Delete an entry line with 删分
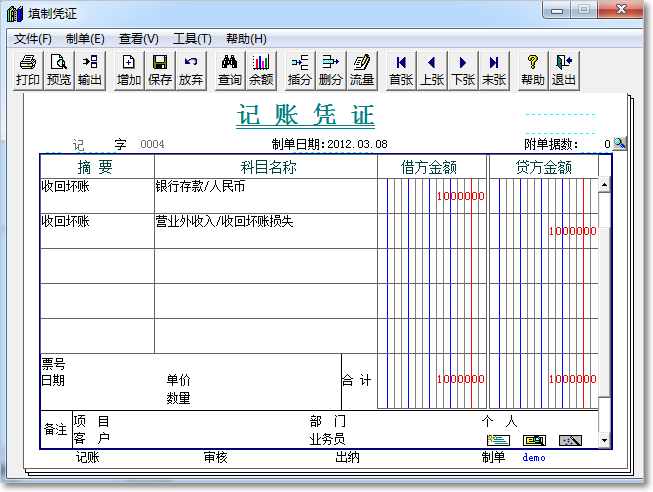The image size is (653, 492). click(331, 70)
